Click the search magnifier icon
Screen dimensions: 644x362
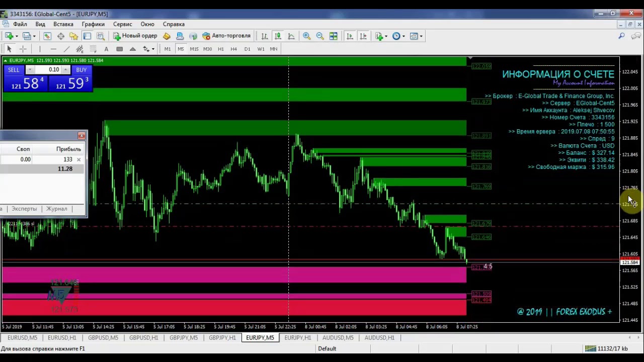(622, 36)
